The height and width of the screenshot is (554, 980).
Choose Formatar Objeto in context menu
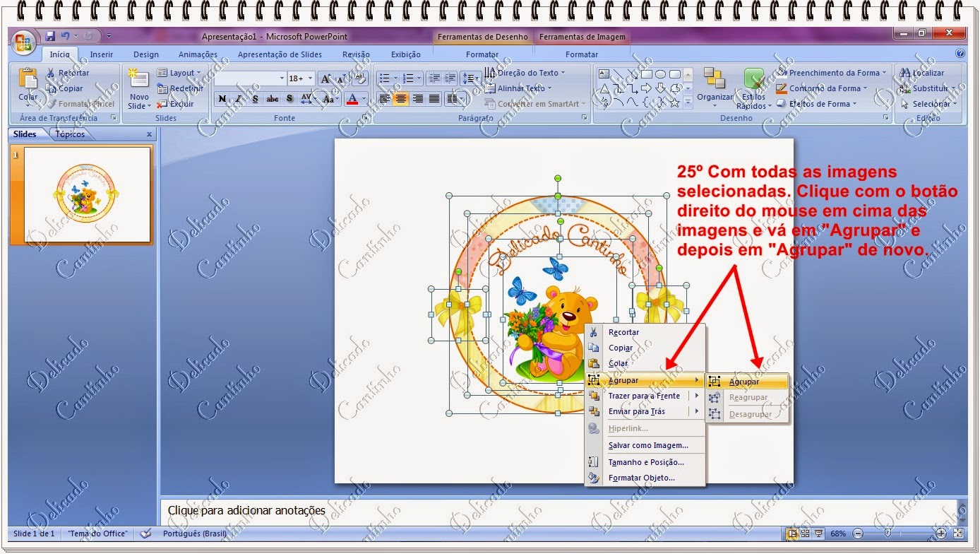(645, 478)
